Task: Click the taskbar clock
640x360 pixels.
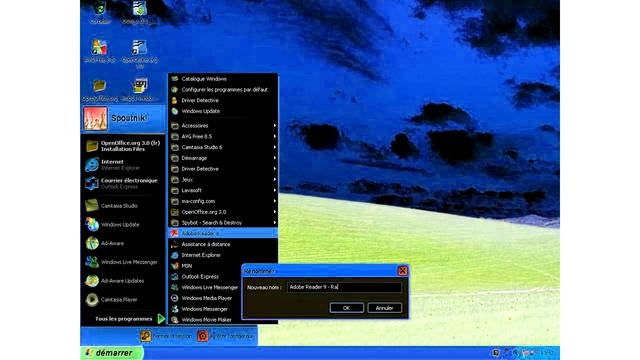Action: (x=547, y=353)
